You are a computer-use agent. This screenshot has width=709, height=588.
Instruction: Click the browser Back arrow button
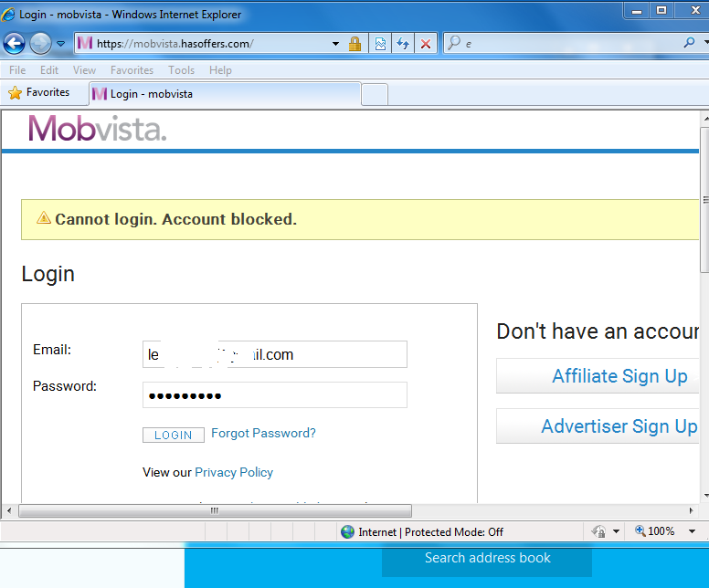[14, 44]
